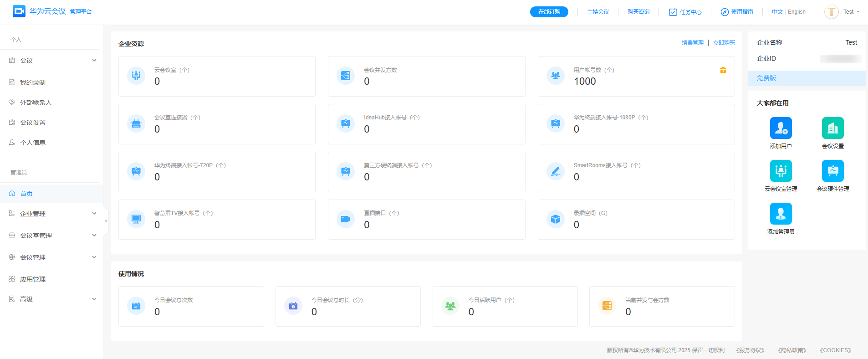The height and width of the screenshot is (359, 868).
Task: Click the Huawei Cloud Meeting logo icon
Action: [x=19, y=11]
